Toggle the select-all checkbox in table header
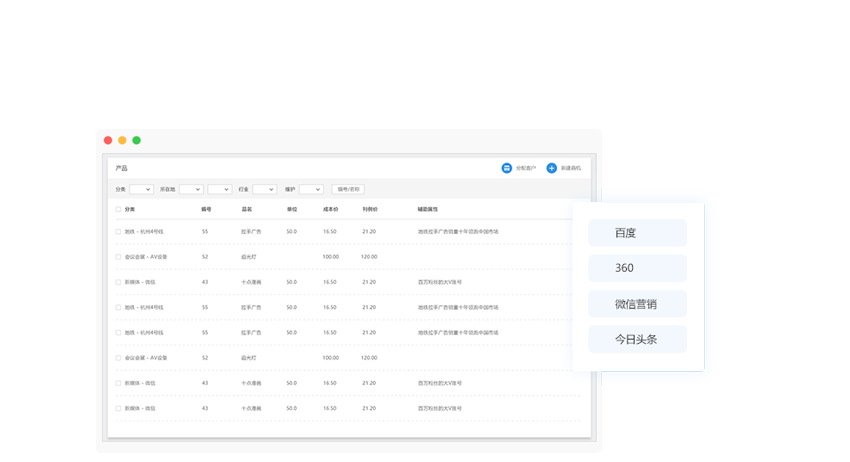Screen dimensions: 850x462 coord(118,210)
